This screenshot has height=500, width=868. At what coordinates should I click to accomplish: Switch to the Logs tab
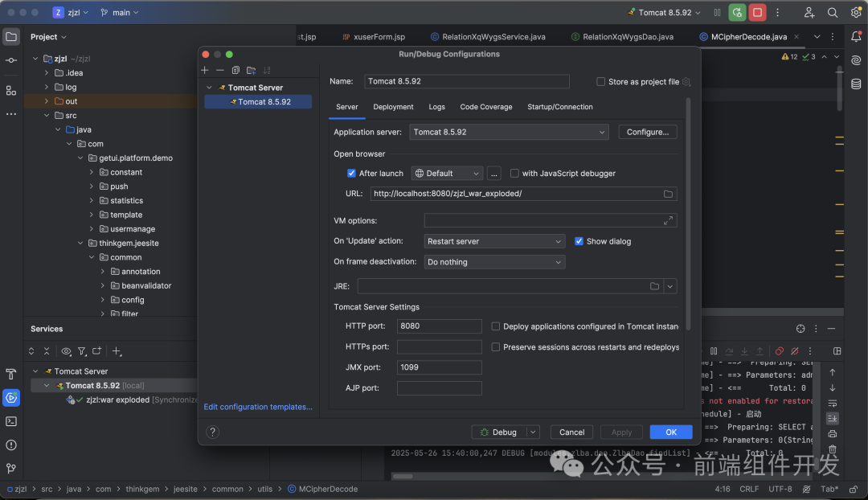[x=436, y=107]
